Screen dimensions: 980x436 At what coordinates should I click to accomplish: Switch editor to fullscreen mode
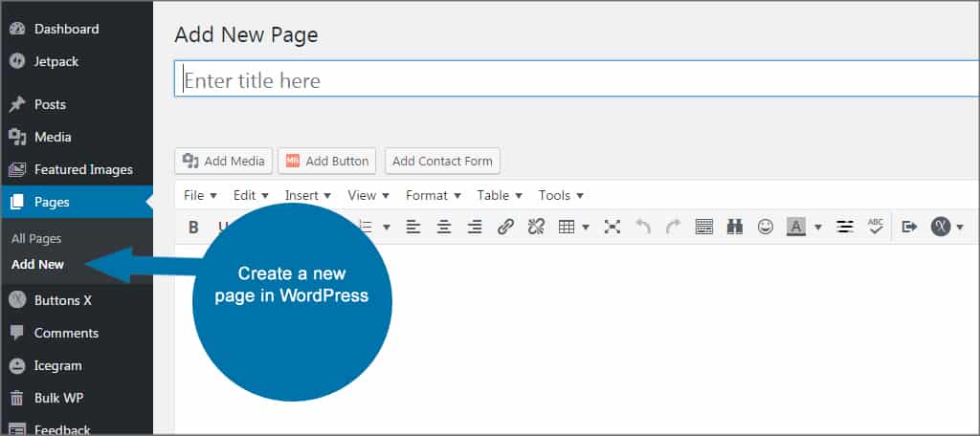pyautogui.click(x=612, y=227)
